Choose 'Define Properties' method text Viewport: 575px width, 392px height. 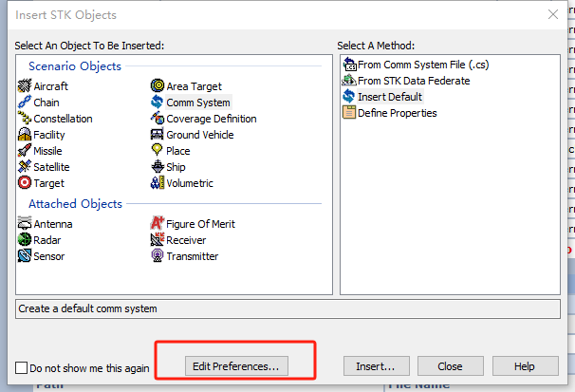point(398,113)
